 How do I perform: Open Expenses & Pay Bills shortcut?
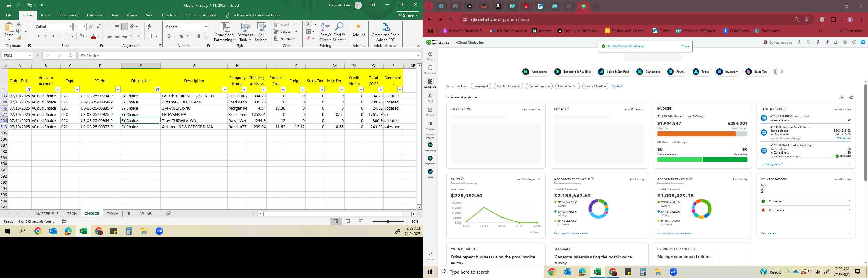click(573, 72)
